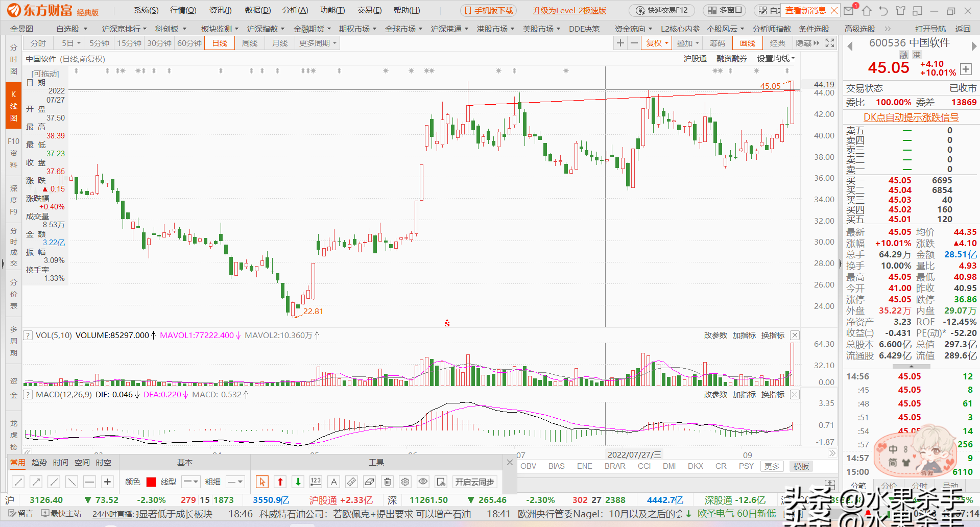The width and height of the screenshot is (980, 527).
Task: Toggle 筹码 chip distribution view
Action: pos(717,43)
